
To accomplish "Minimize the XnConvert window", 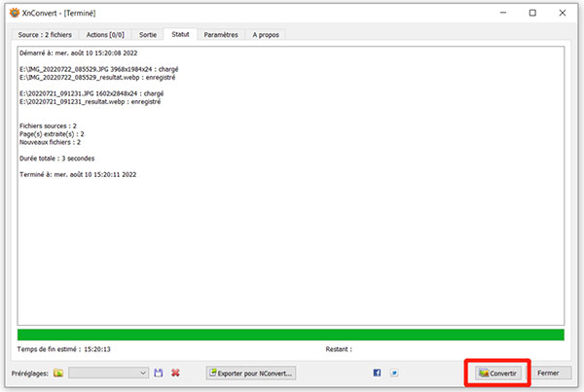I will coord(503,13).
